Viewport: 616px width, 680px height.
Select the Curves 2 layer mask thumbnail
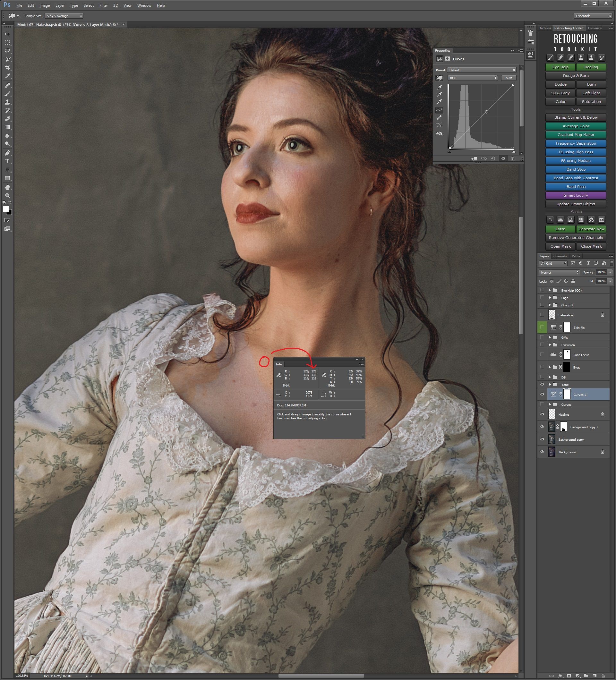(567, 394)
